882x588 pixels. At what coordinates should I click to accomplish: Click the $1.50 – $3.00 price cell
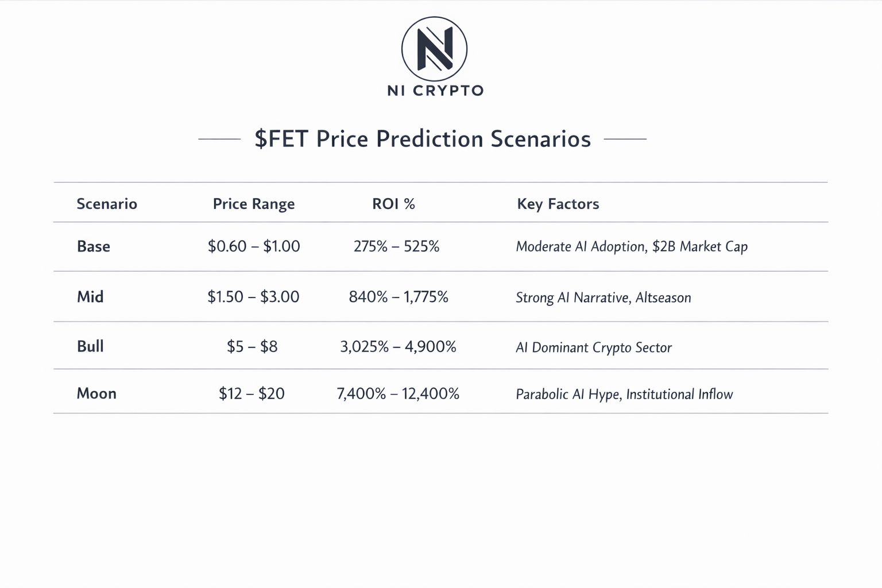pos(253,297)
